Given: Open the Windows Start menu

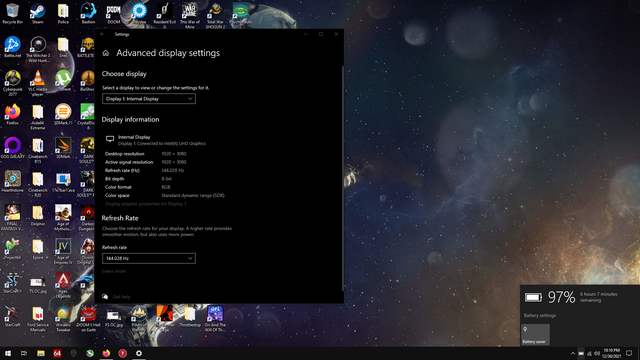Looking at the screenshot, I should 8,353.
